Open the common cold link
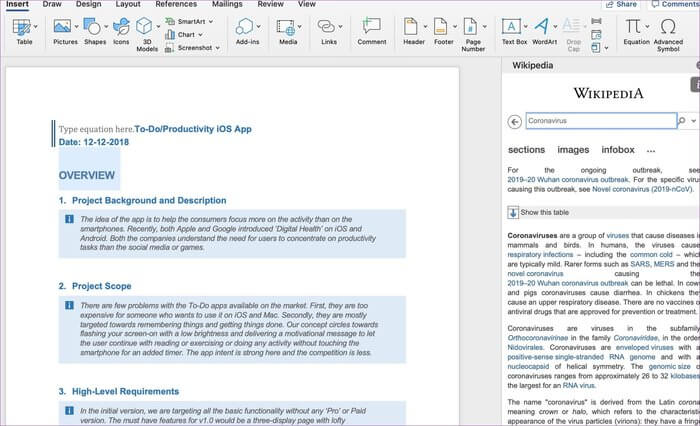The image size is (700, 426). click(651, 255)
